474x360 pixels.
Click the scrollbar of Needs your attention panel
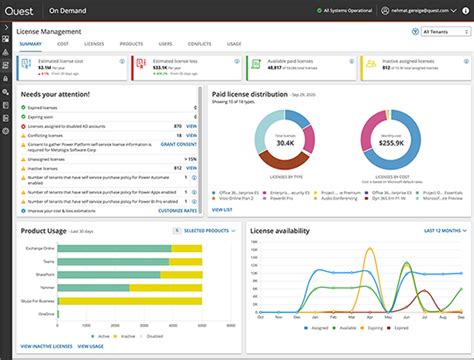pyautogui.click(x=200, y=150)
